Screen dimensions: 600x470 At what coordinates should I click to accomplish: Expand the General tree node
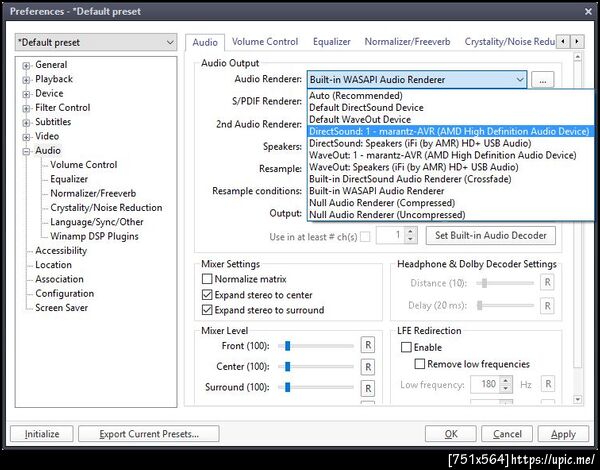coord(26,65)
